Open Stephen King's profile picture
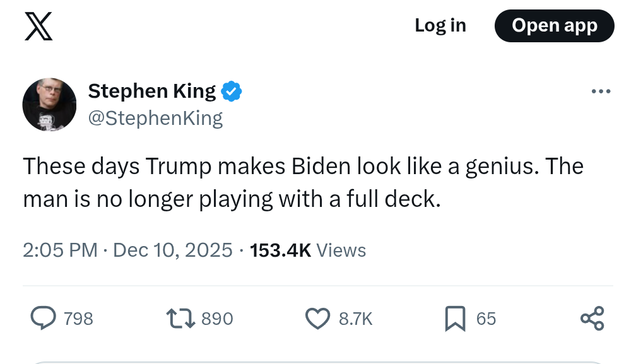The width and height of the screenshot is (636, 364). pos(50,105)
